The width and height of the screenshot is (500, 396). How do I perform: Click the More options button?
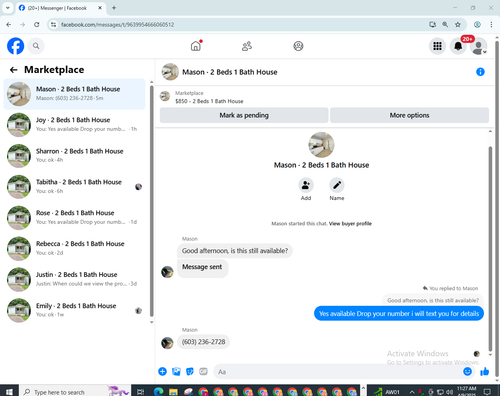pyautogui.click(x=409, y=115)
